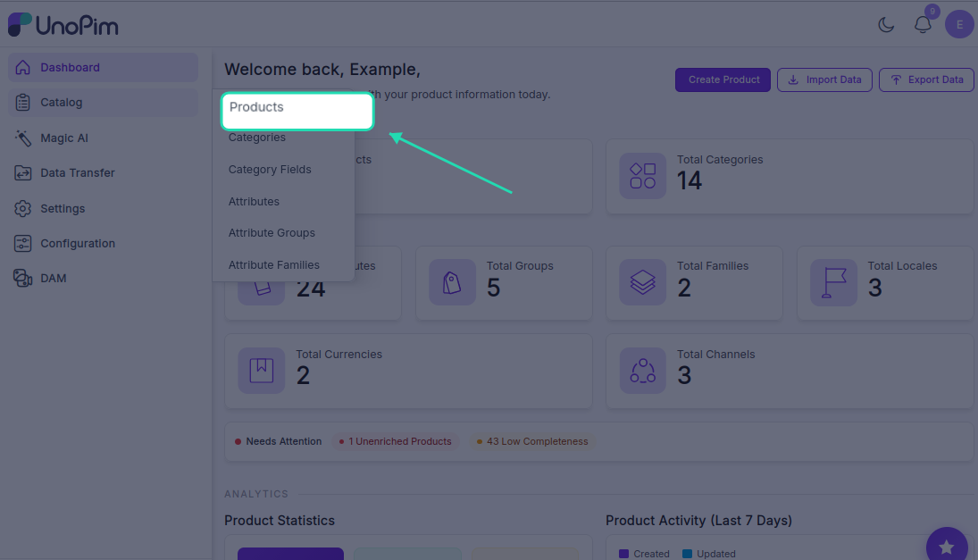Click the Total Currencies bookmark icon
978x560 pixels.
(x=262, y=371)
